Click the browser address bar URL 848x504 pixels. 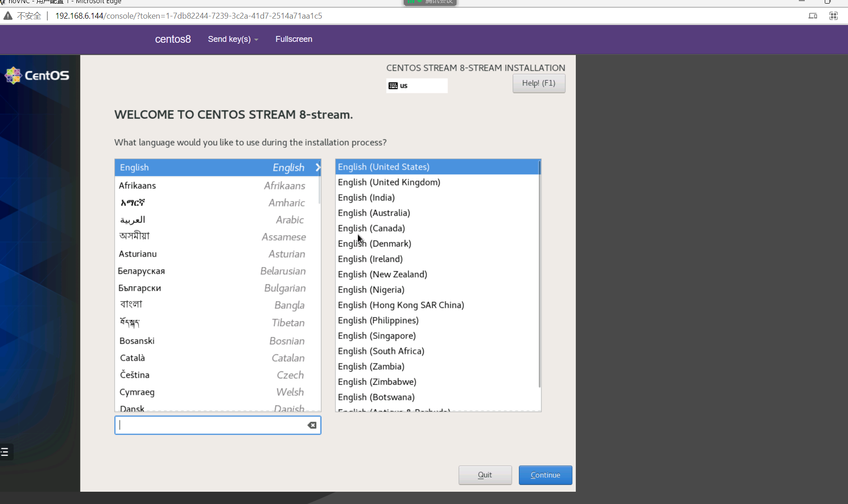(188, 16)
